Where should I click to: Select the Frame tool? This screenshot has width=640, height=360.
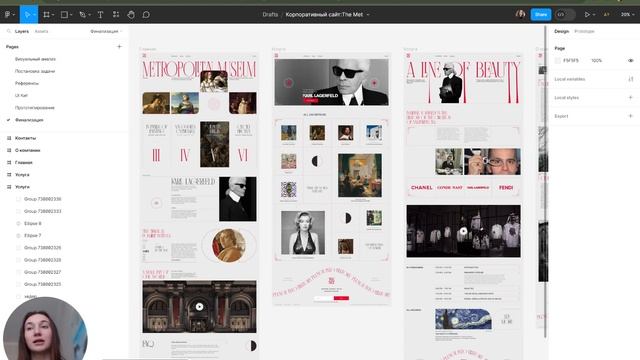click(47, 14)
